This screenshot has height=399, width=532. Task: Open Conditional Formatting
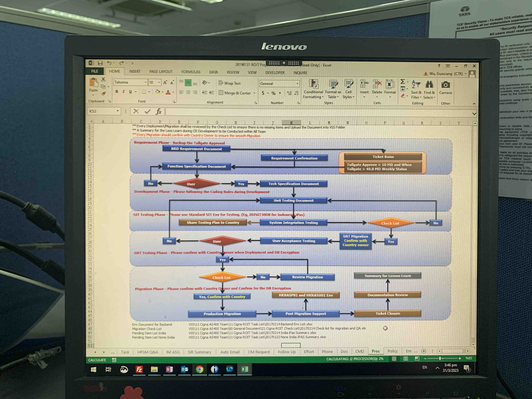pyautogui.click(x=313, y=89)
